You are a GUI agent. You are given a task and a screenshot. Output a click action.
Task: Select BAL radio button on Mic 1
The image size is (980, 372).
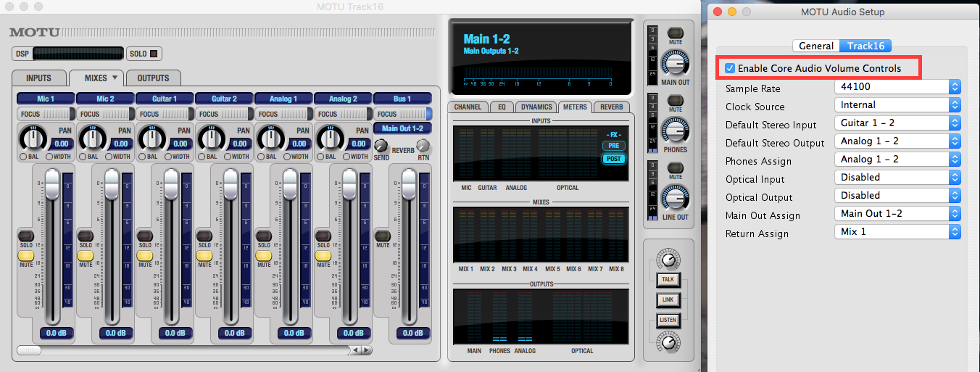[x=23, y=157]
